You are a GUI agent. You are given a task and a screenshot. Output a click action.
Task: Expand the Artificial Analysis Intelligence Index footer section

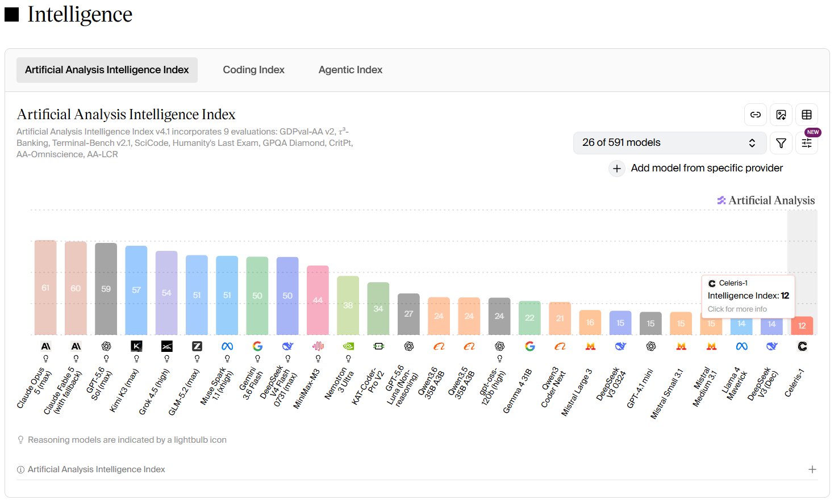(812, 469)
